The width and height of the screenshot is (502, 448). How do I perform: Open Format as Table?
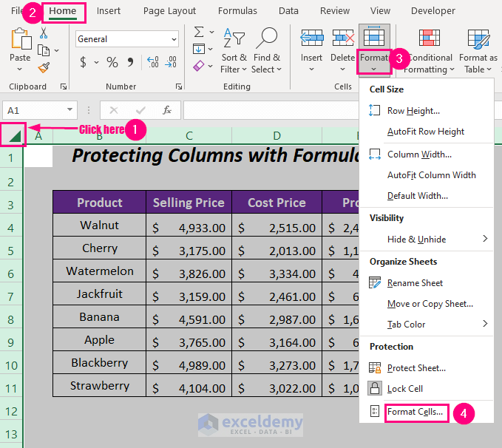[x=478, y=50]
